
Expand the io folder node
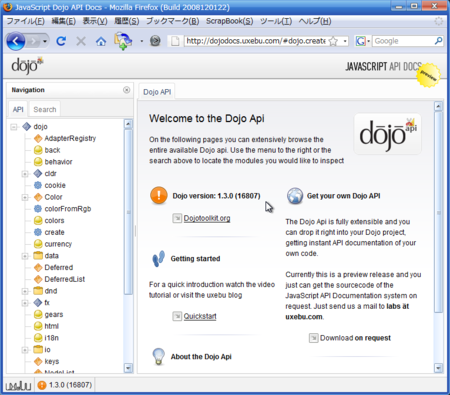point(25,350)
